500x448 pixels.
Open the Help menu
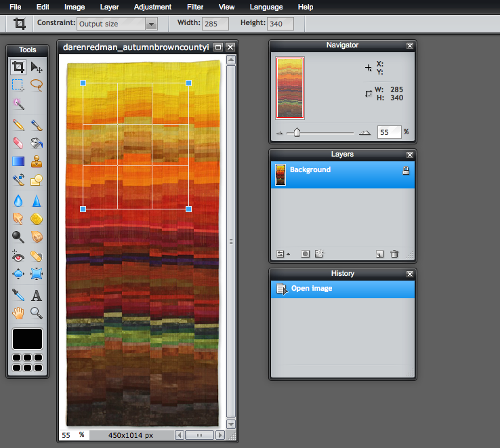pos(306,7)
